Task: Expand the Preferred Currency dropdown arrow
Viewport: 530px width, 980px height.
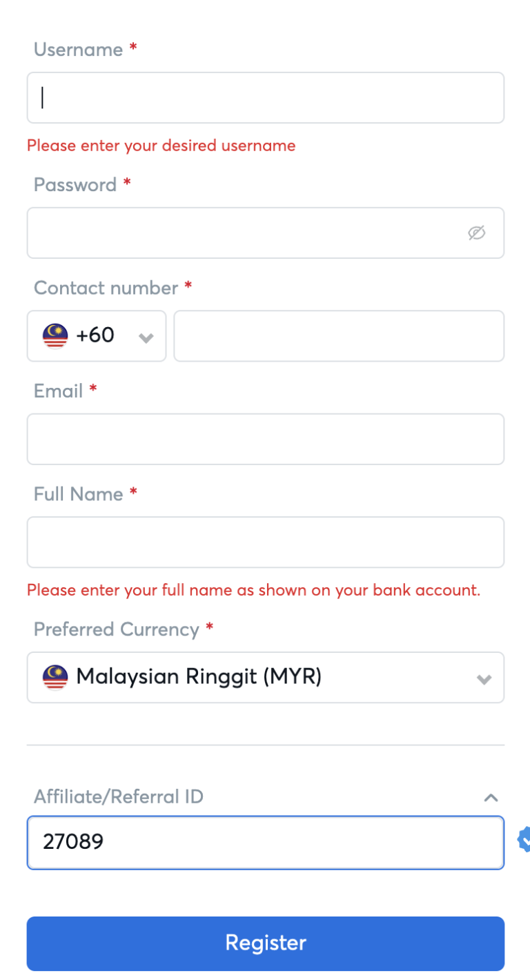Action: [x=484, y=679]
